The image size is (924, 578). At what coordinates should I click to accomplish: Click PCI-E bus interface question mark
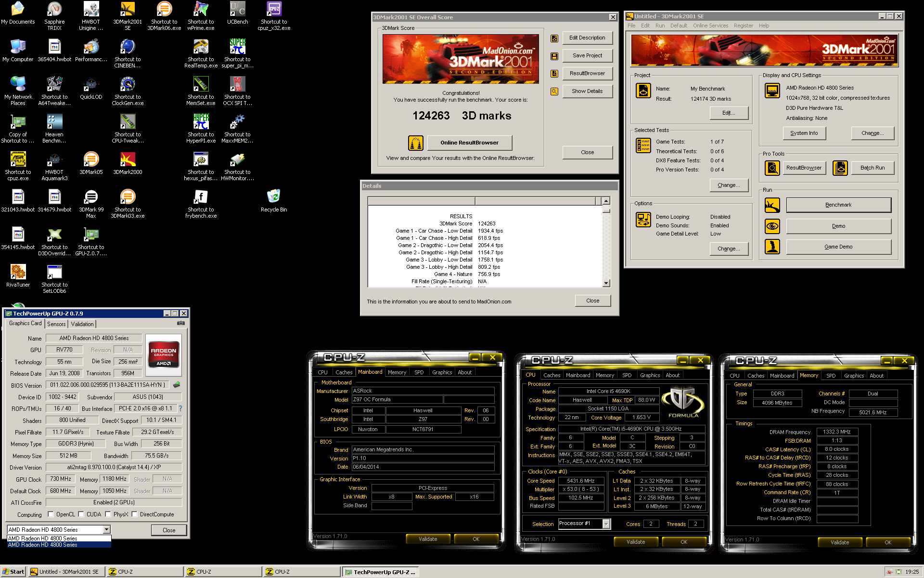point(180,408)
